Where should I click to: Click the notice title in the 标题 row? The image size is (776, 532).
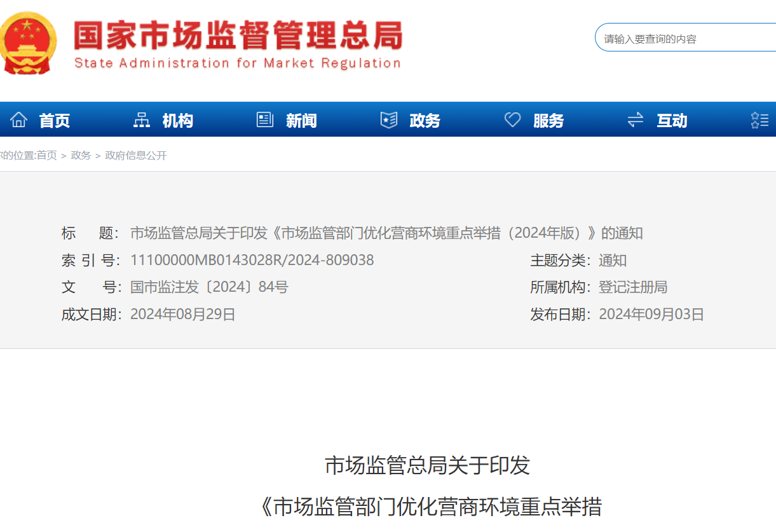[x=386, y=233]
